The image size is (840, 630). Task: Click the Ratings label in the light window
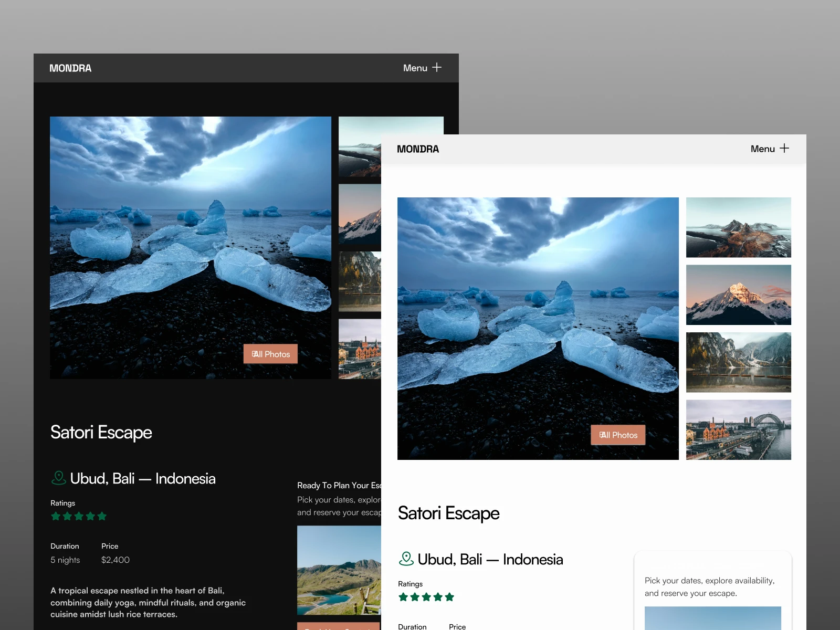click(x=411, y=584)
